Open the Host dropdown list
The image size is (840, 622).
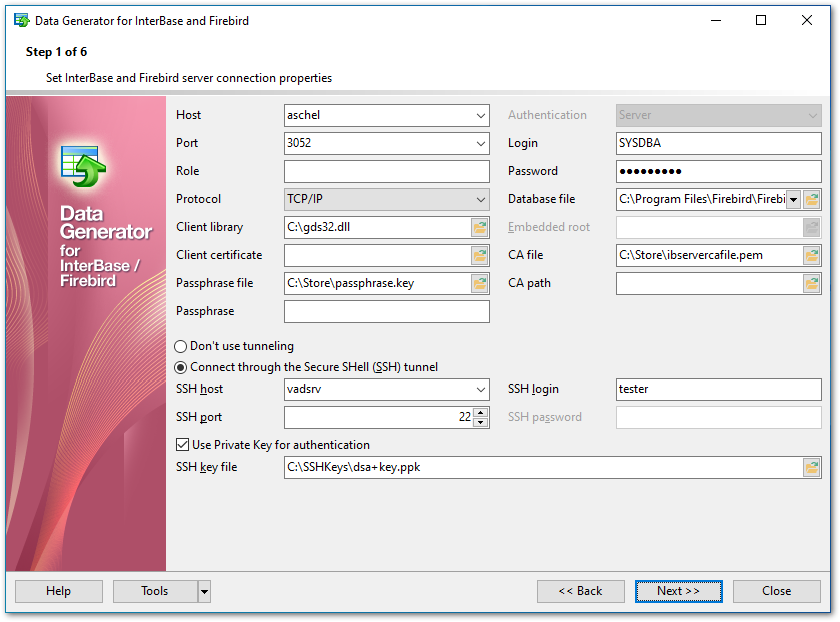point(481,116)
